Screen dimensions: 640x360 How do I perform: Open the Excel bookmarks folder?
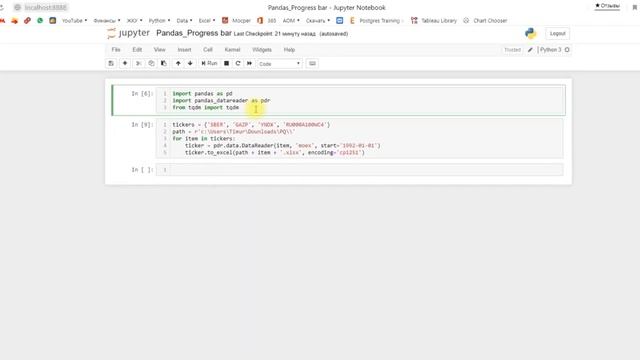[207, 20]
